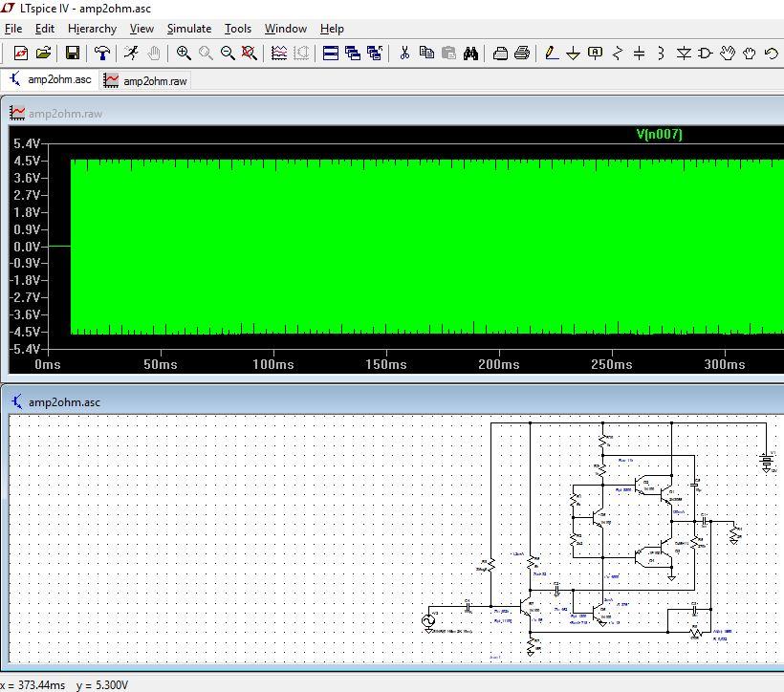784x692 pixels.
Task: Click the V(n007) trace label
Action: click(x=659, y=134)
